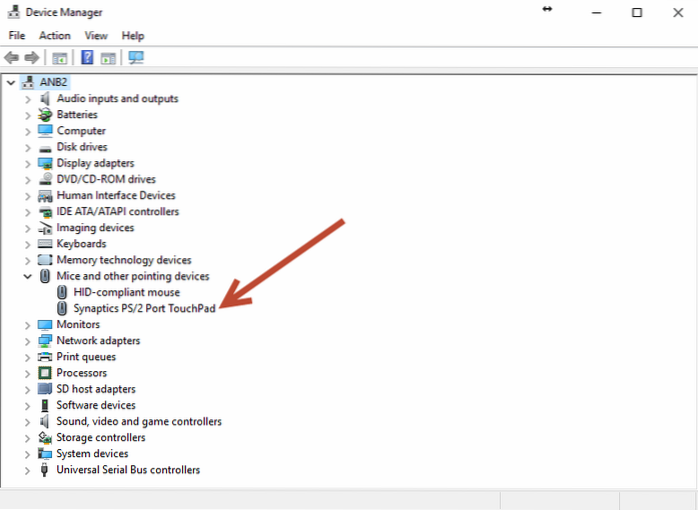Select the Keyboards label
Screen dimensions: 698x510
coord(81,243)
